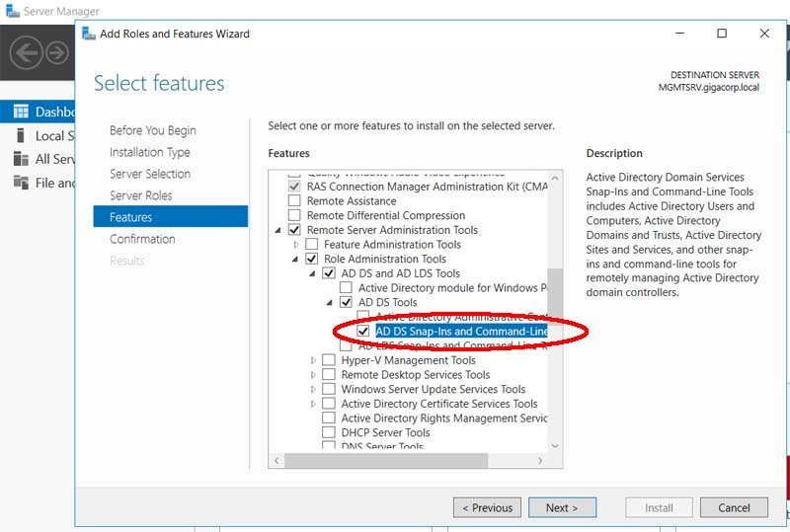This screenshot has height=532, width=790.
Task: Expand Windows Server Update Services Tools node
Action: coord(313,390)
